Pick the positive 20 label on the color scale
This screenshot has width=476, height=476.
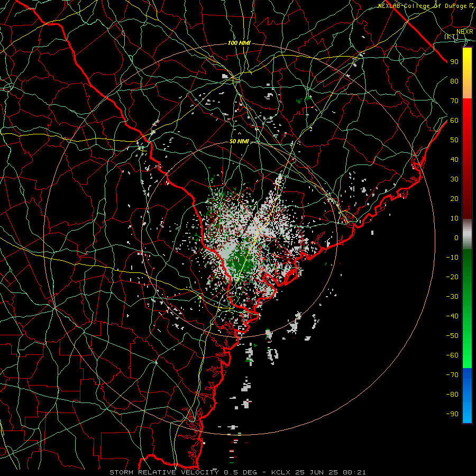[454, 198]
